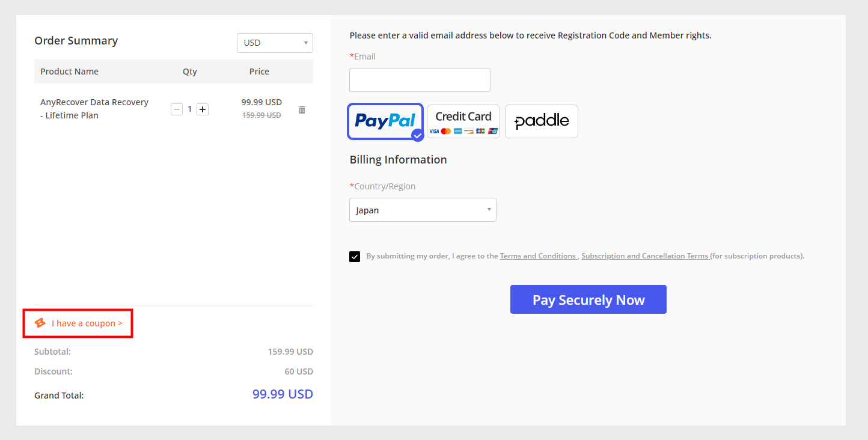
Task: Click the Grand Total amount 99.99 USD
Action: pyautogui.click(x=283, y=394)
